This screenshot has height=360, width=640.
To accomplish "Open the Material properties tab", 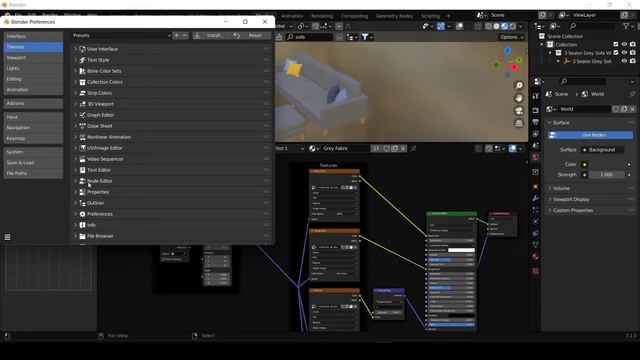I will tap(536, 256).
